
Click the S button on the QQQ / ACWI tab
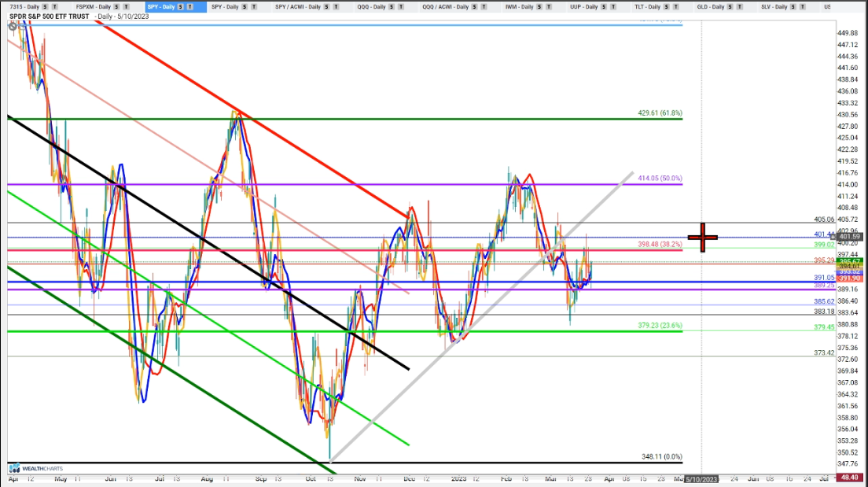click(x=474, y=6)
